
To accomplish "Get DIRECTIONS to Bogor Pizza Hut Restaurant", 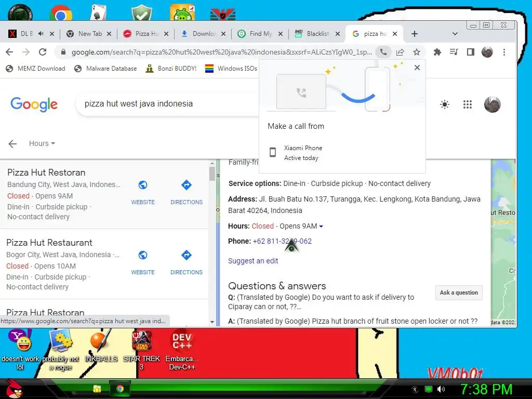I will pos(187,262).
